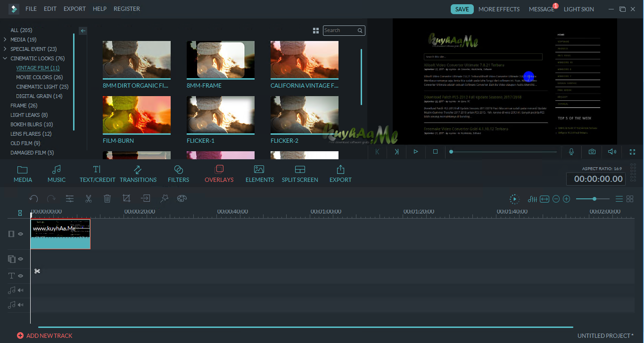Expand the MEDIA (19) category
The width and height of the screenshot is (644, 343).
[x=5, y=40]
